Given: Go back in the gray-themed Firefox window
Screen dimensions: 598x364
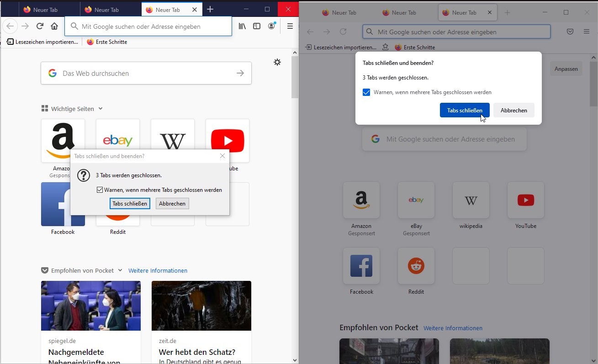Looking at the screenshot, I should coord(310,32).
